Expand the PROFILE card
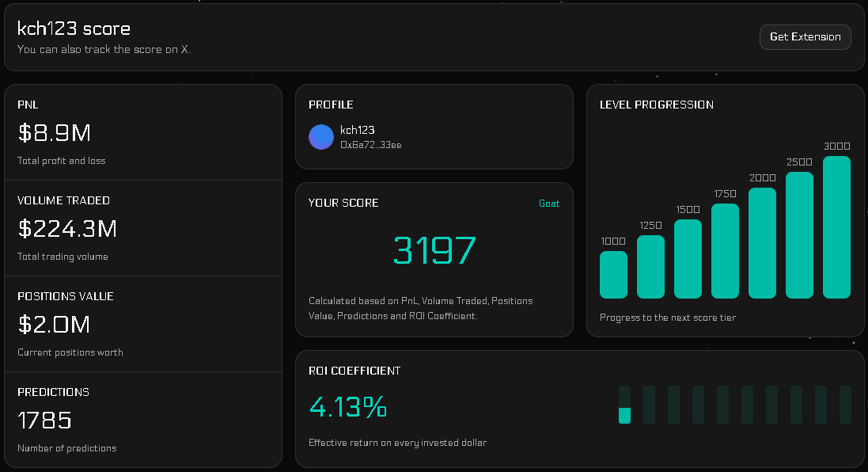This screenshot has width=868, height=472. [434, 127]
